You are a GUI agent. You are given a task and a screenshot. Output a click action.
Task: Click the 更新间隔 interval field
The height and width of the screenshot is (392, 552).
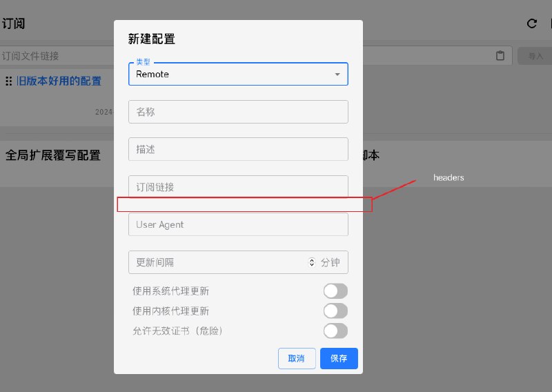238,262
